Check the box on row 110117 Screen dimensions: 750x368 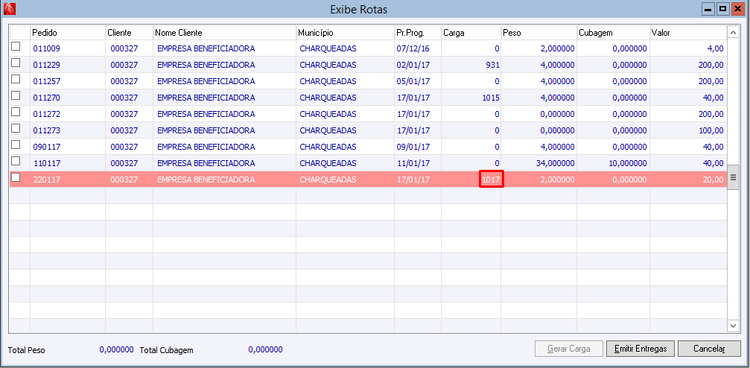click(x=16, y=161)
